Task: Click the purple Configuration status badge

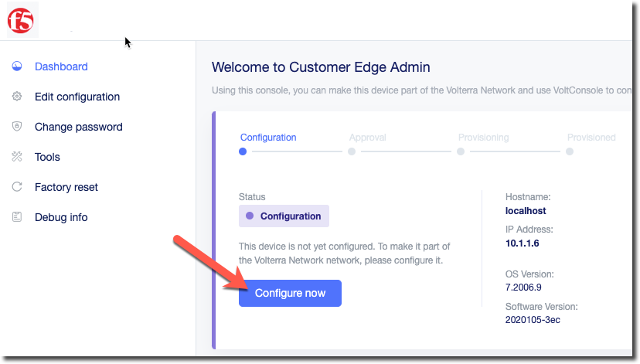Action: 284,216
